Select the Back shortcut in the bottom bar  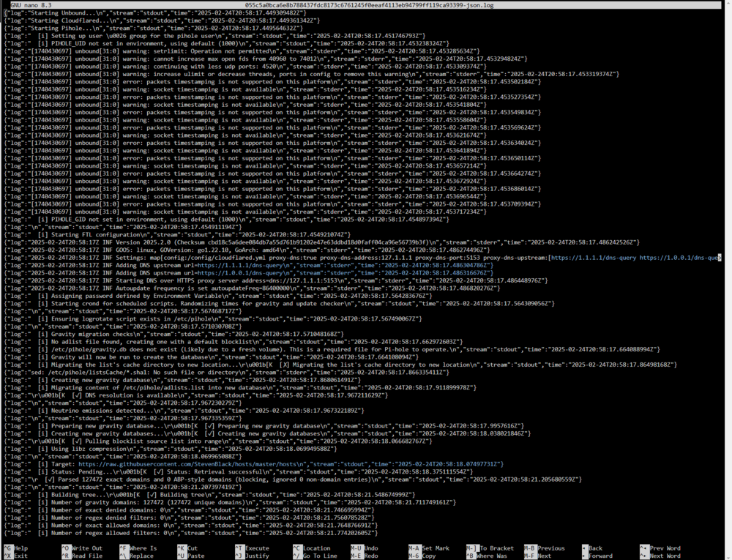pos(592,548)
